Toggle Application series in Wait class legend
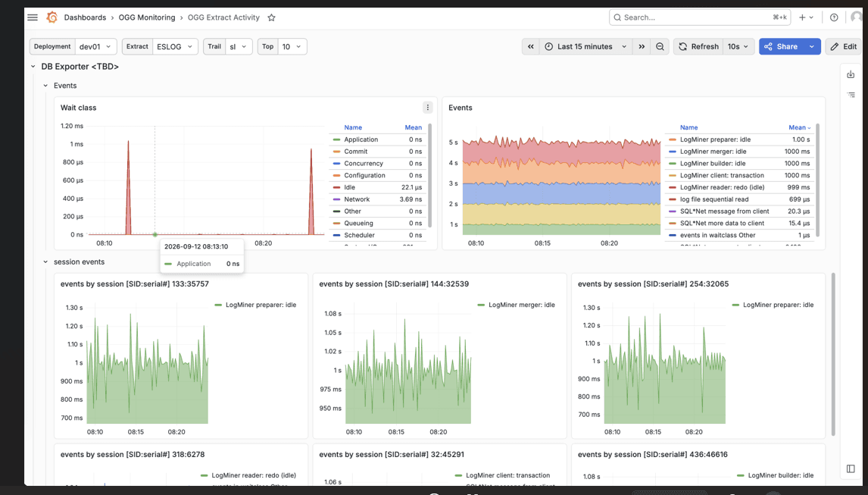868x495 pixels. [361, 139]
